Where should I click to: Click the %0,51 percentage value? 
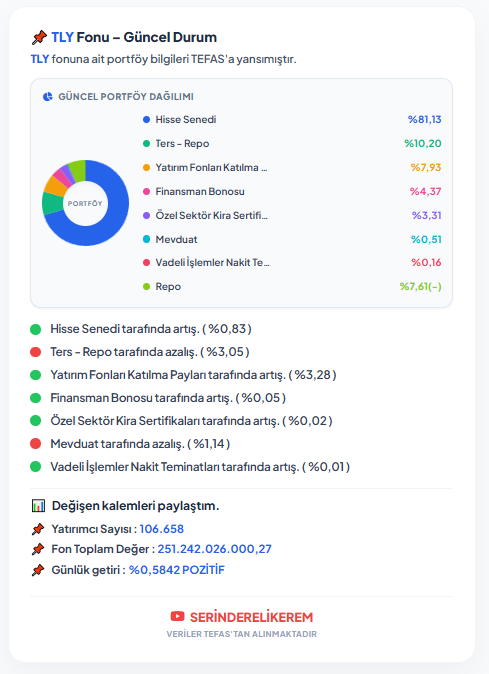426,239
